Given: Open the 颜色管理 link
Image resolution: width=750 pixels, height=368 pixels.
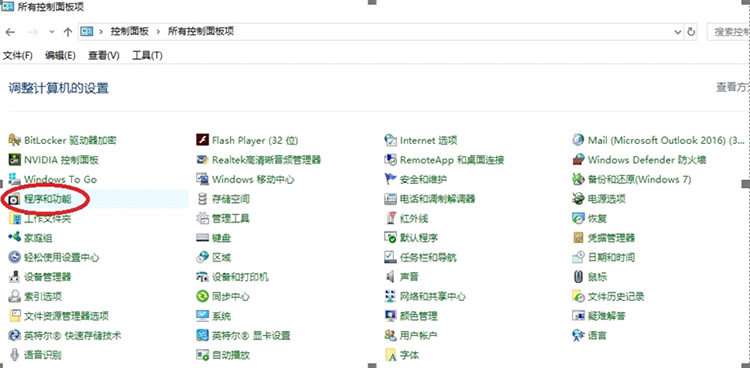Looking at the screenshot, I should [x=419, y=316].
